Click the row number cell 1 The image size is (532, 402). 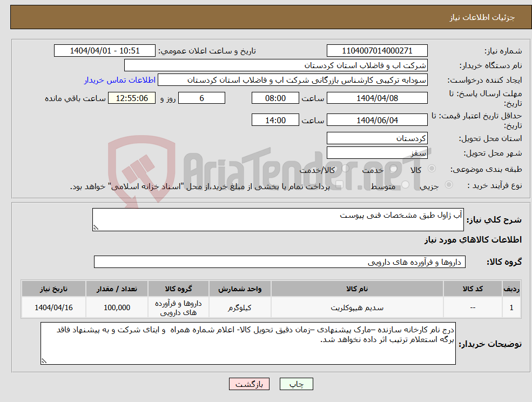pos(511,307)
